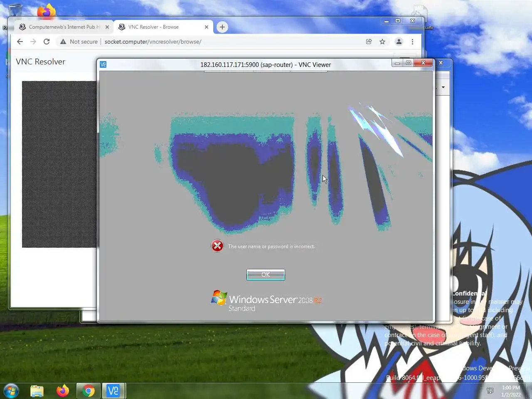Click the network tray icon
Screen dimensions: 532x399
[x=490, y=391]
